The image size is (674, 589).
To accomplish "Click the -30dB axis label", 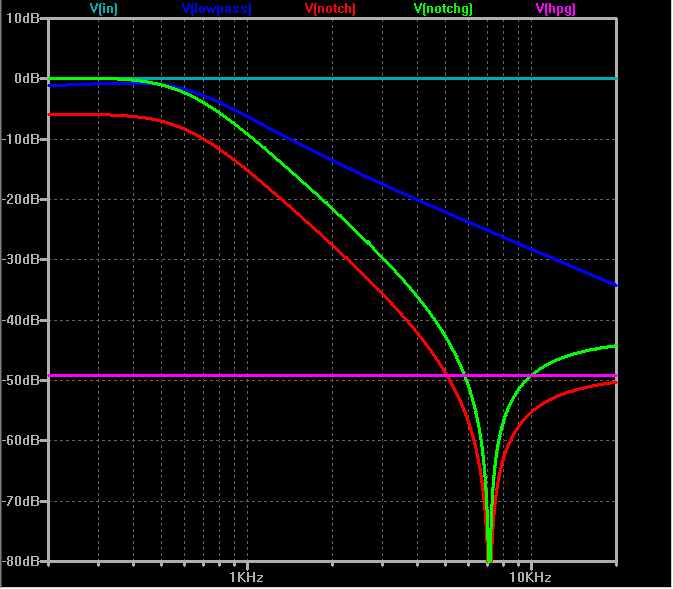I will pos(21,259).
